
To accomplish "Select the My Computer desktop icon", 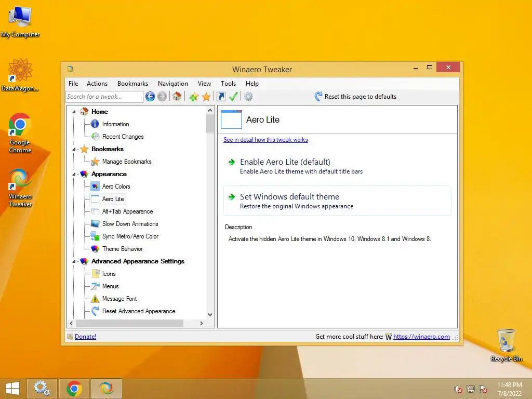I will pyautogui.click(x=20, y=21).
